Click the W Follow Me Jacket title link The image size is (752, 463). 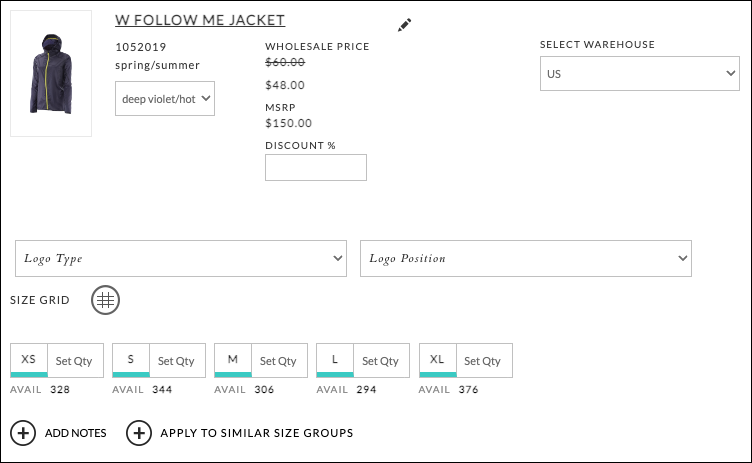point(200,20)
